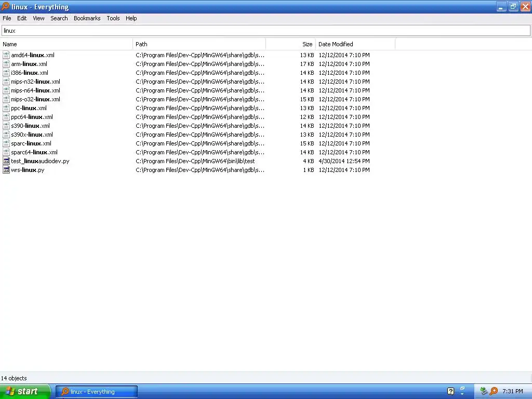This screenshot has width=532, height=399.
Task: Click the search box containing 'linux'
Action: [x=266, y=31]
